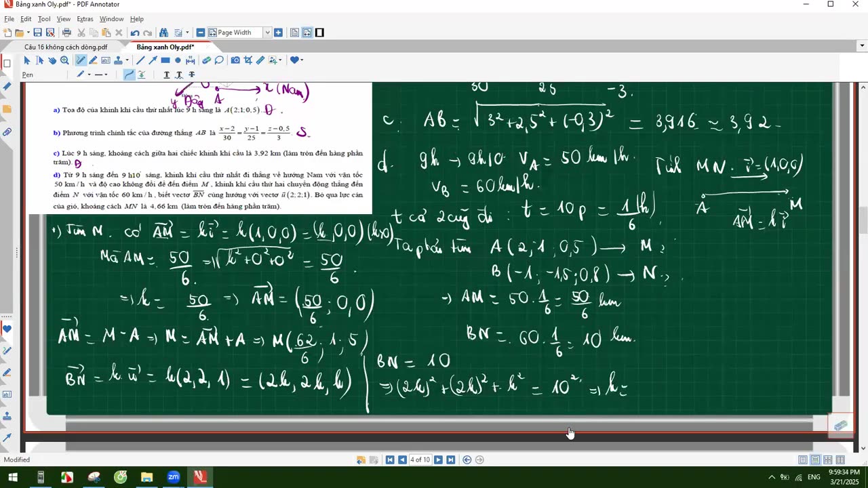868x488 pixels.
Task: Open the File menu
Action: (9, 19)
